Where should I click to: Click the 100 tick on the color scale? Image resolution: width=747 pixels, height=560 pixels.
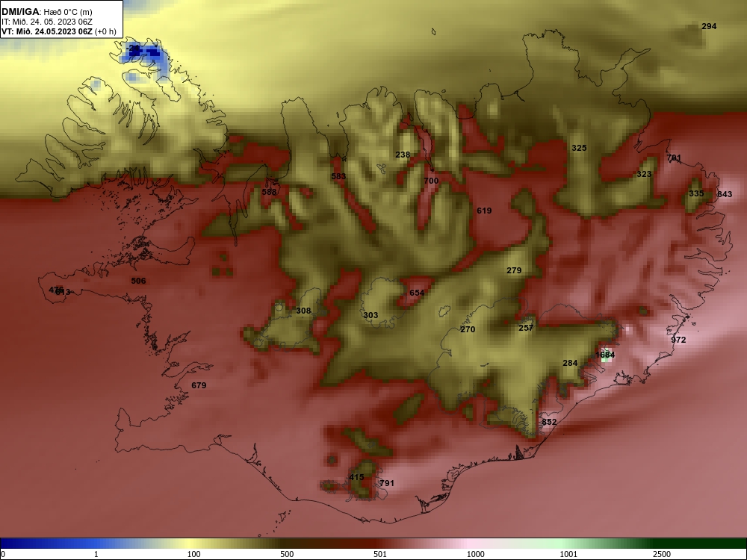193,554
